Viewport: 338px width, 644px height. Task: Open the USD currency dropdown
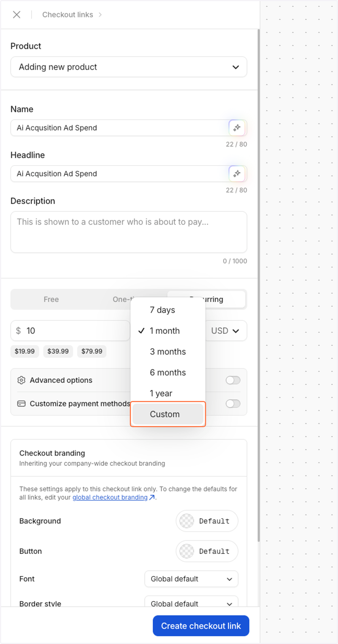pyautogui.click(x=226, y=331)
